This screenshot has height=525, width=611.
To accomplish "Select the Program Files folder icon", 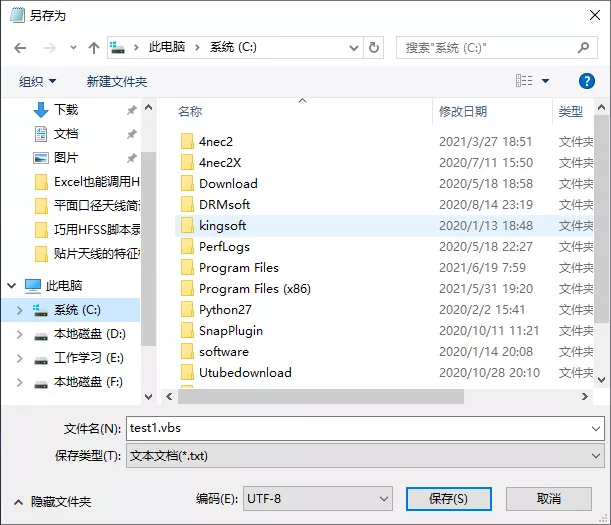I will (x=187, y=267).
